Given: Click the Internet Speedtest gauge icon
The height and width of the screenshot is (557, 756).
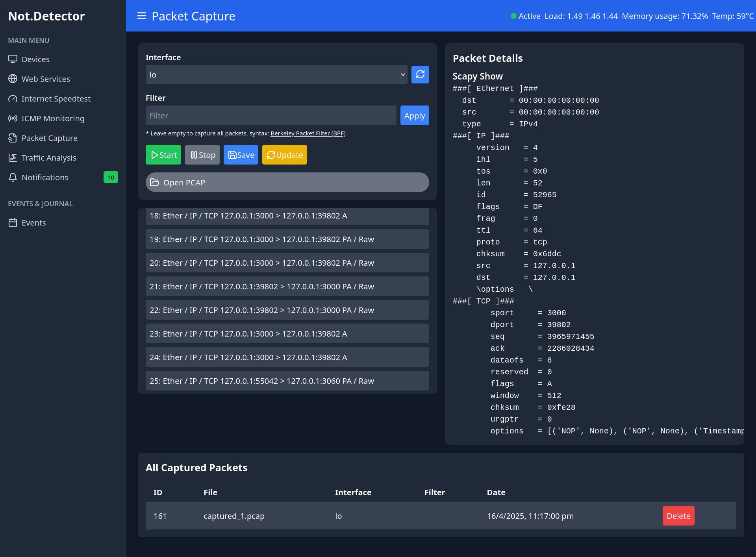Looking at the screenshot, I should click(x=13, y=98).
